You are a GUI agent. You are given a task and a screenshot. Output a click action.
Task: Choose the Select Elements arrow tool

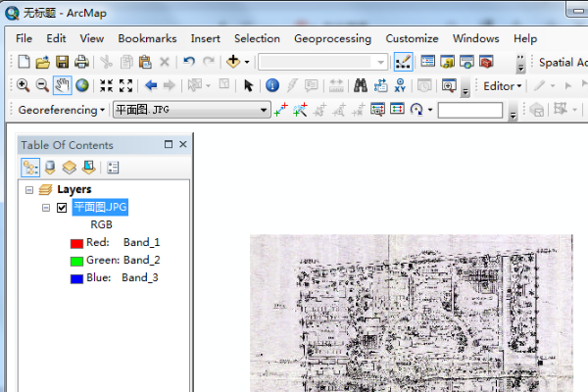(248, 85)
